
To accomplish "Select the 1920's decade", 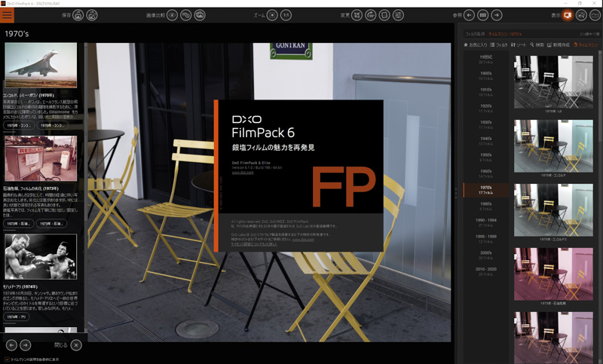I will click(x=486, y=109).
